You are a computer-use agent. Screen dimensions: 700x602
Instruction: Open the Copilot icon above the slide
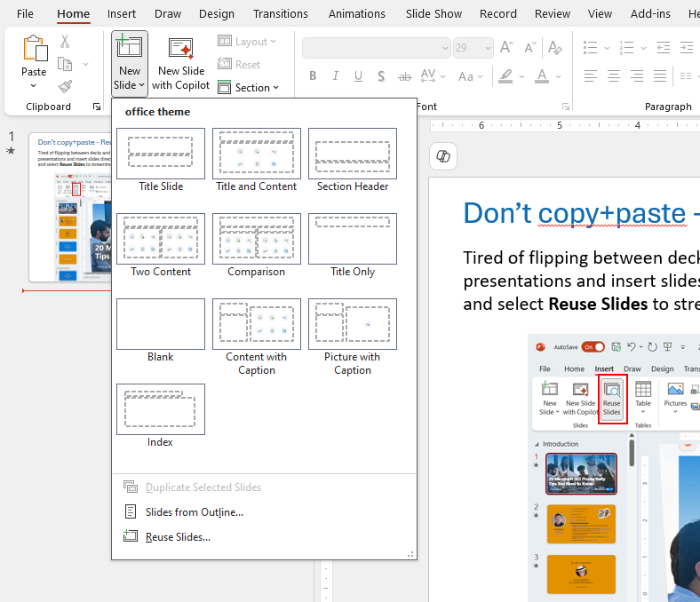[442, 156]
